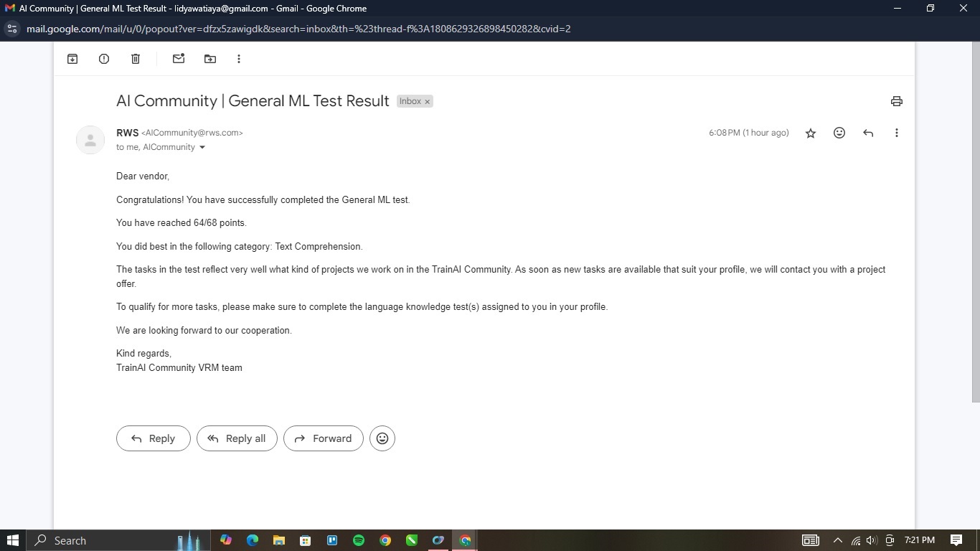Click 'You have reached 64/68 points' line
The height and width of the screenshot is (551, 980).
[182, 223]
